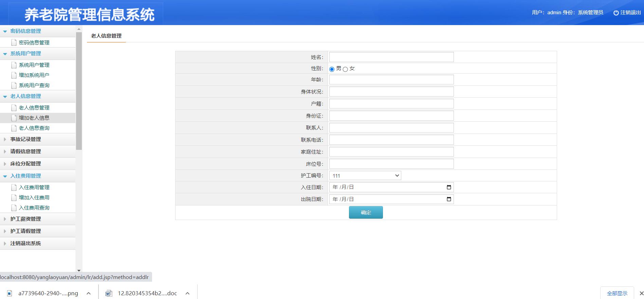Click the sidebar scrollbar up arrow
The image size is (644, 299).
point(79,29)
